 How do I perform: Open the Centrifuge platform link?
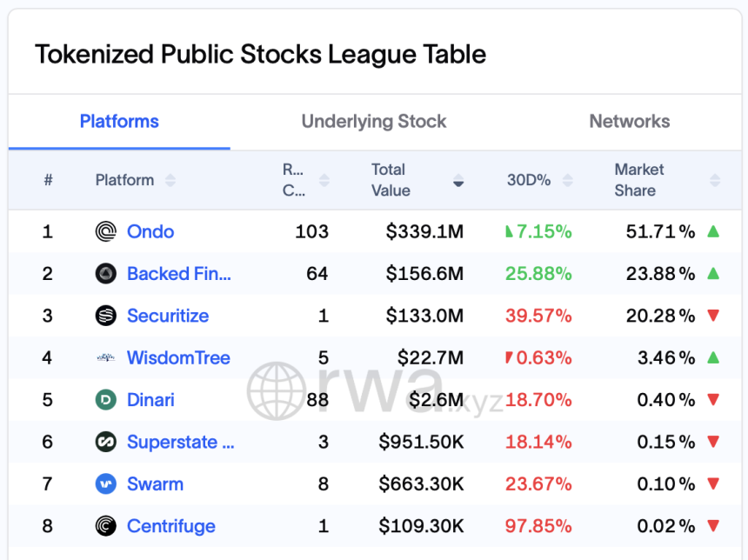point(170,526)
